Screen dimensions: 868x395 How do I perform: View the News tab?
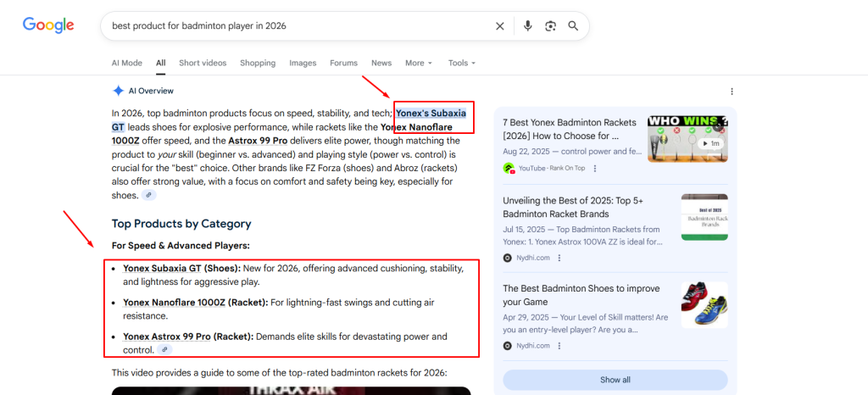click(x=381, y=63)
